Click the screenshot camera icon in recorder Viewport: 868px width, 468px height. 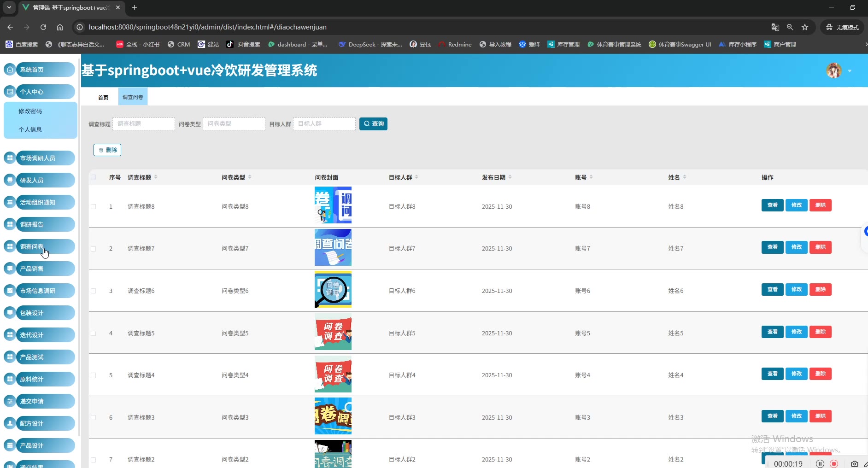pos(854,464)
